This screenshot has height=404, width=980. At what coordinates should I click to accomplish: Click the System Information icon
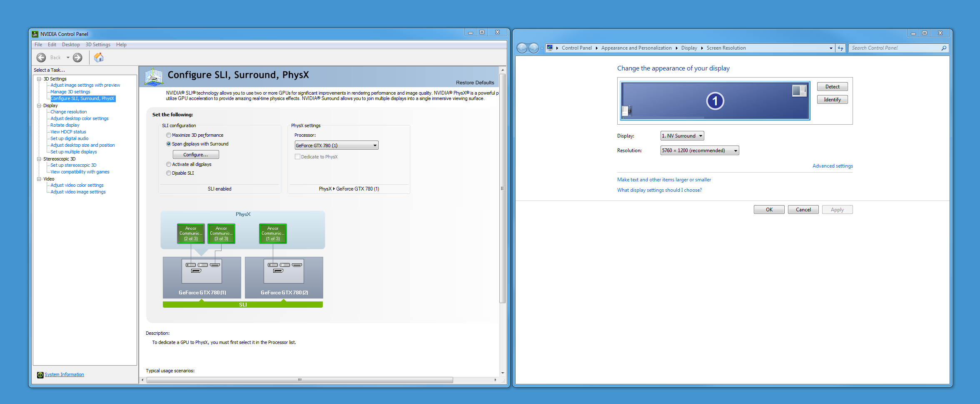[40, 375]
